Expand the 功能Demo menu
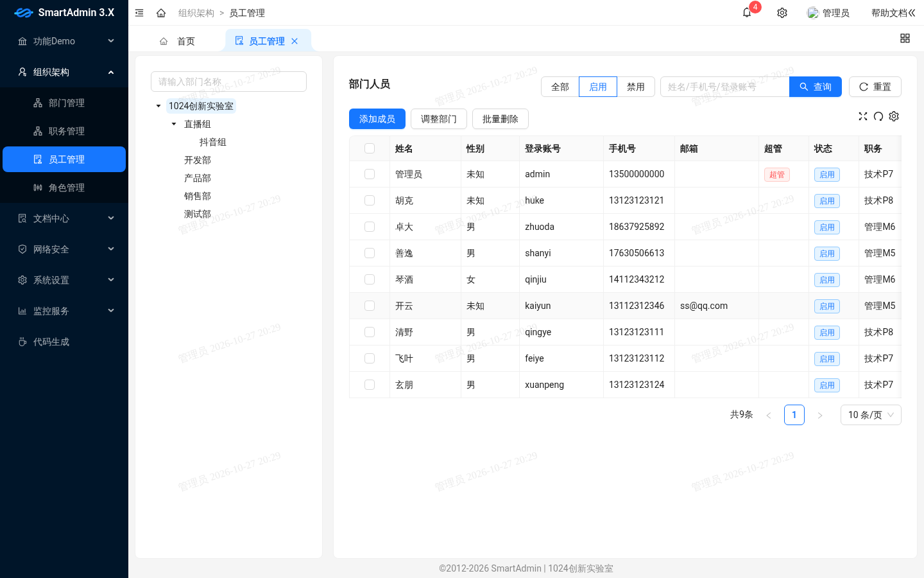 (64, 41)
